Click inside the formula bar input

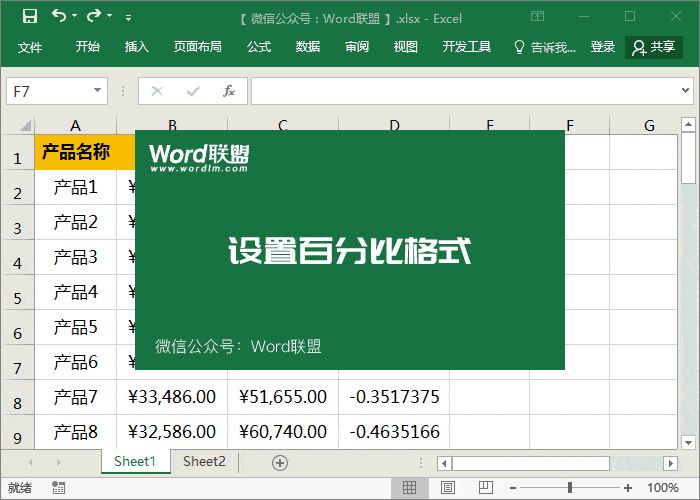(x=460, y=91)
